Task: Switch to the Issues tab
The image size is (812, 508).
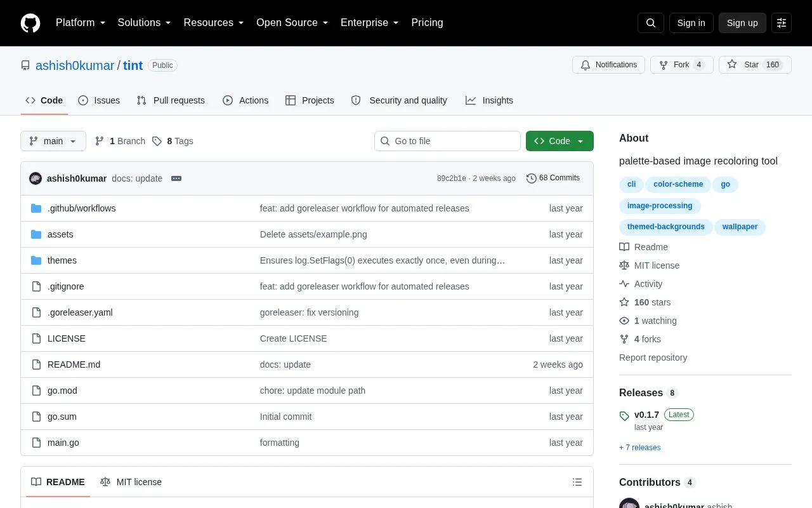Action: click(99, 100)
